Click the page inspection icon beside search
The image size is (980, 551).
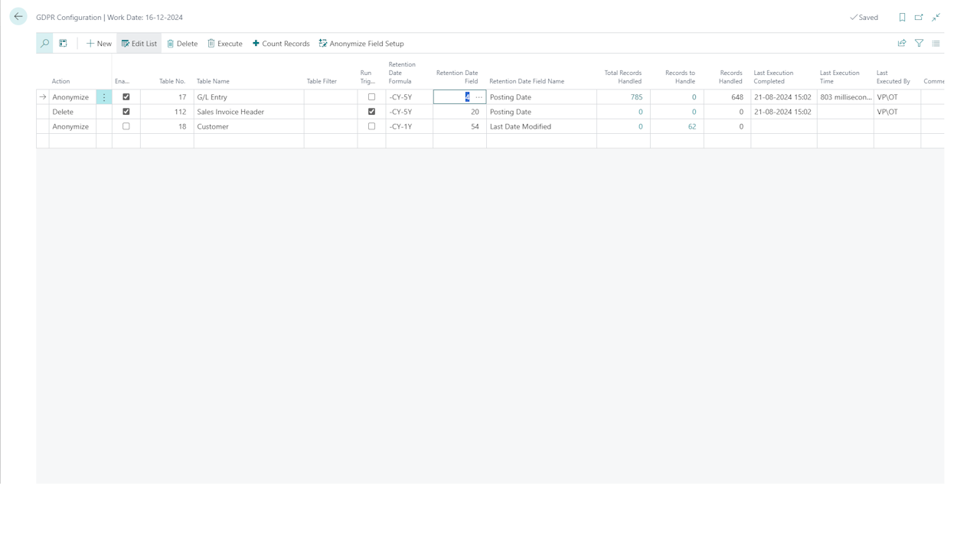click(x=63, y=43)
